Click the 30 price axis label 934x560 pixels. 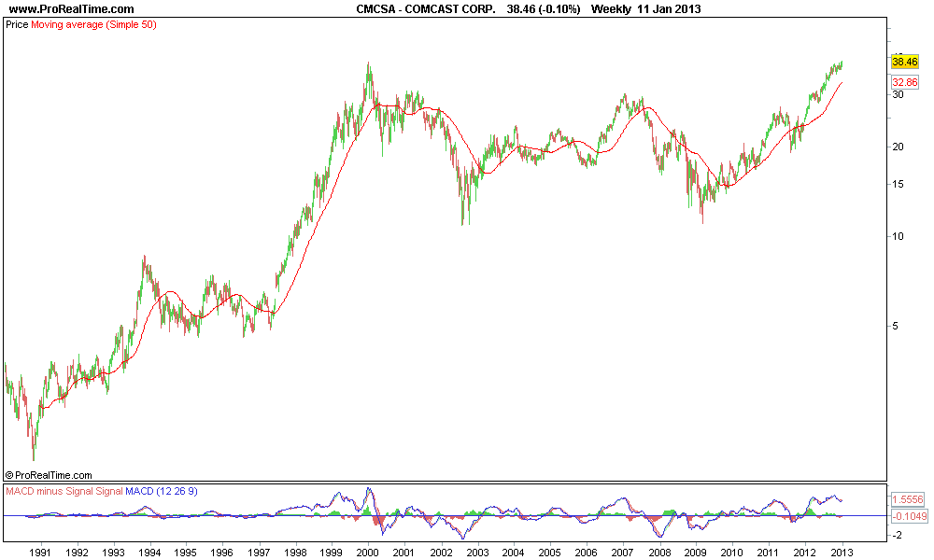(898, 94)
